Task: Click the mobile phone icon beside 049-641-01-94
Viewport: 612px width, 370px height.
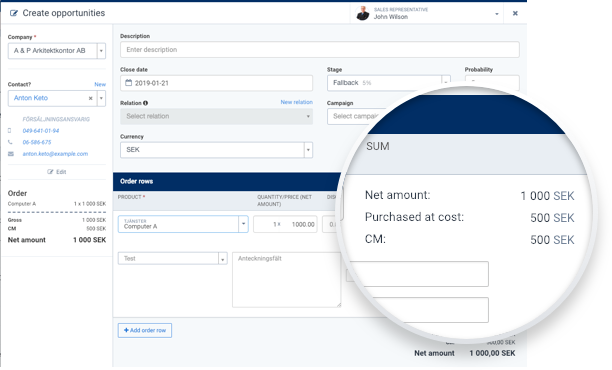Action: 10,131
